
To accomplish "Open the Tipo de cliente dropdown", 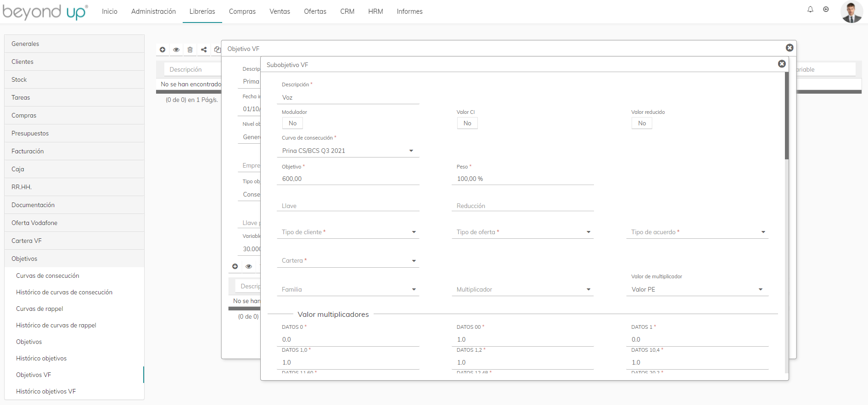I will [x=348, y=232].
